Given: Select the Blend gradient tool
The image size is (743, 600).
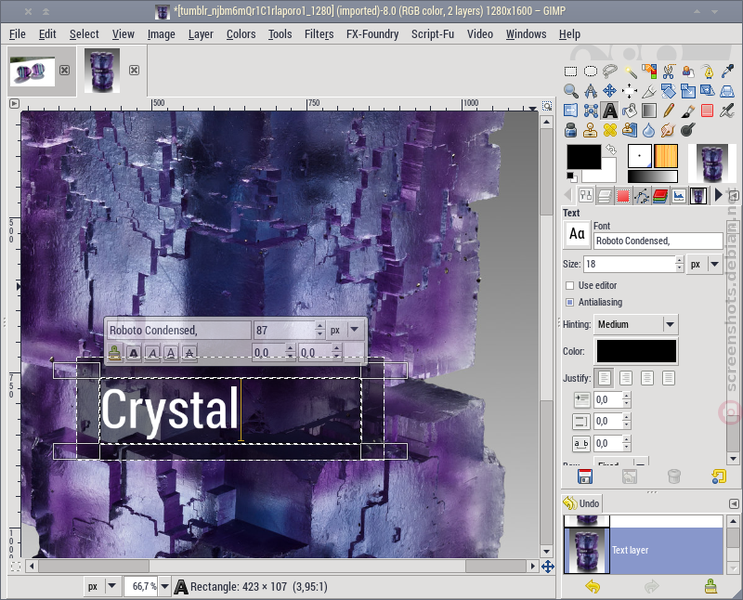Looking at the screenshot, I should click(x=649, y=110).
